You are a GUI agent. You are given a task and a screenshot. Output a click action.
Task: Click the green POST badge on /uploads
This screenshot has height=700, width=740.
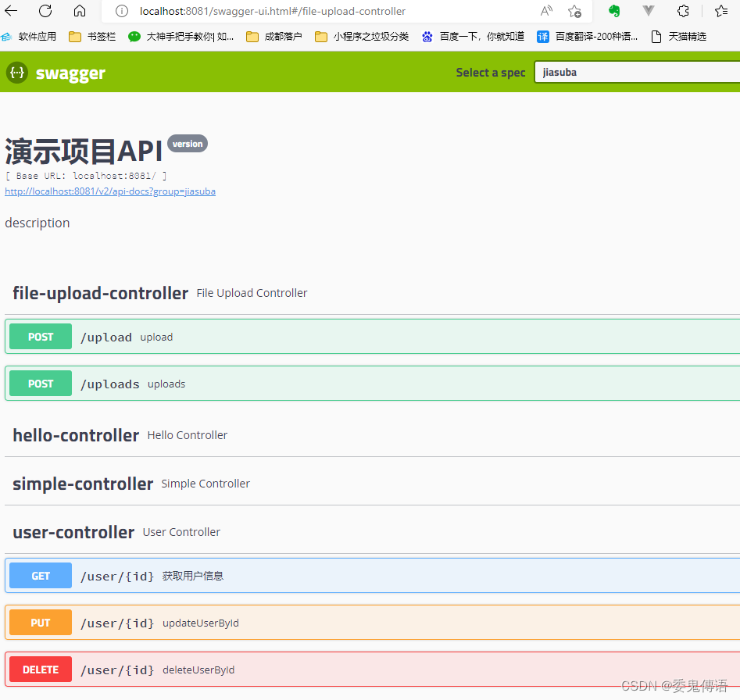(x=40, y=383)
